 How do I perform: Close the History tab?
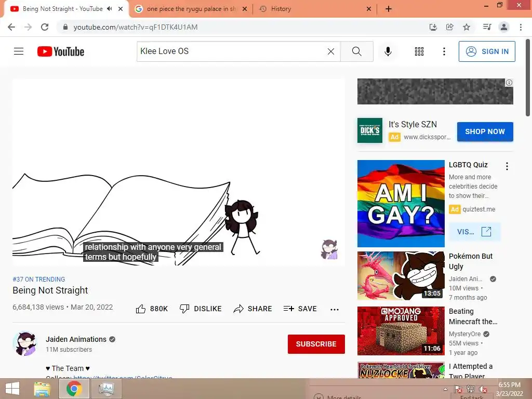point(369,9)
